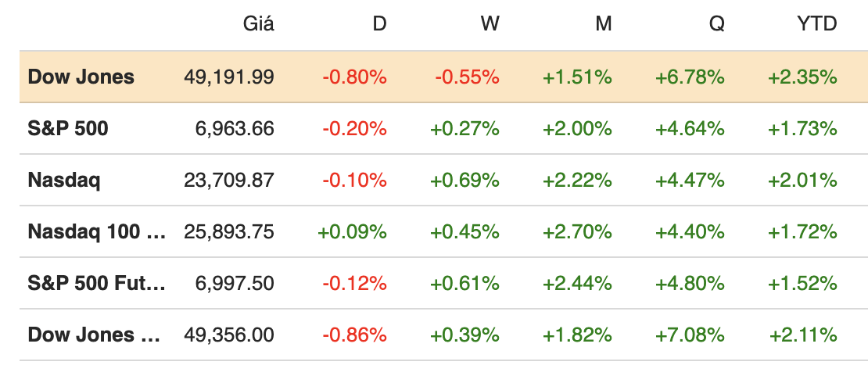Viewport: 868px width, 383px height.
Task: Click Dow Jones price 49,191.99
Action: point(229,77)
